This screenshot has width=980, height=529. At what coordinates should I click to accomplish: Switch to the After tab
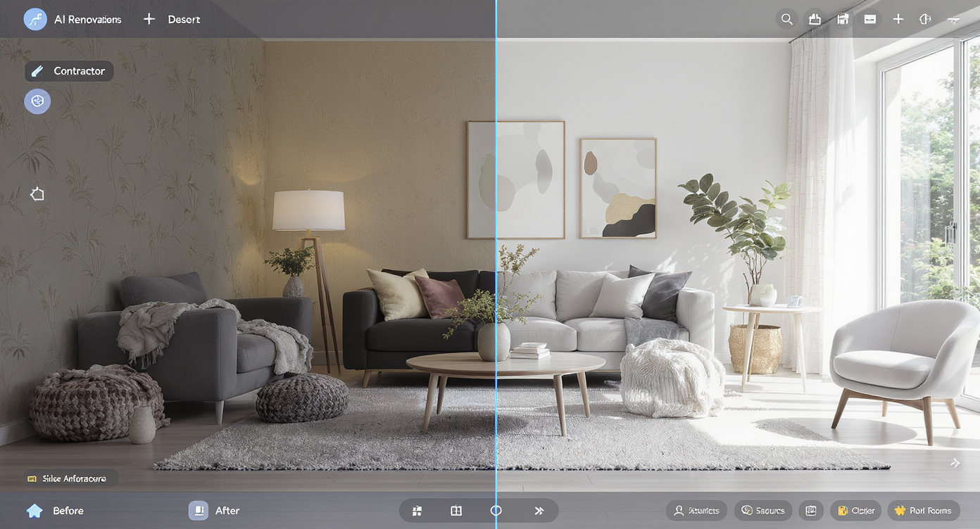[215, 511]
